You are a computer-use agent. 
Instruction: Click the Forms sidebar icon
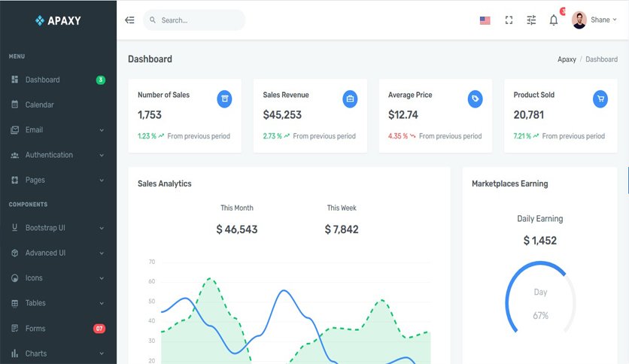click(15, 329)
